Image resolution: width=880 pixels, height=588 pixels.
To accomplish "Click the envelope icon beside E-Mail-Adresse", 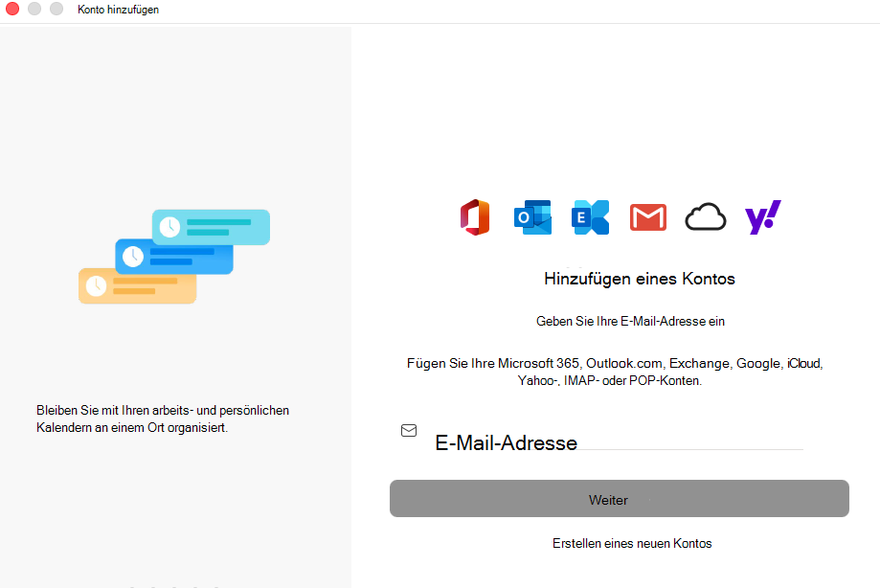I will click(x=409, y=430).
